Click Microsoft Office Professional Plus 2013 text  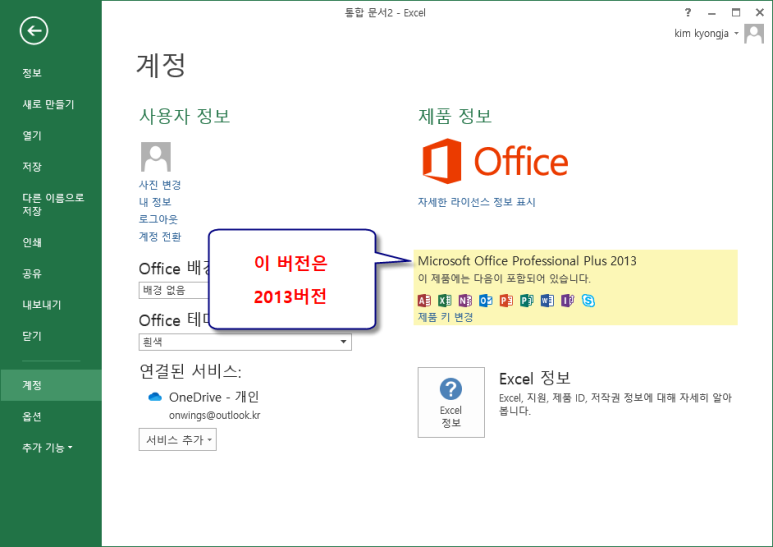coord(527,261)
